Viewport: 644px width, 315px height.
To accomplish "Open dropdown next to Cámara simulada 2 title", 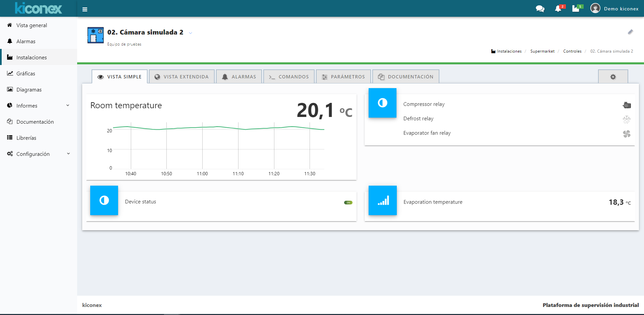I will pyautogui.click(x=191, y=33).
